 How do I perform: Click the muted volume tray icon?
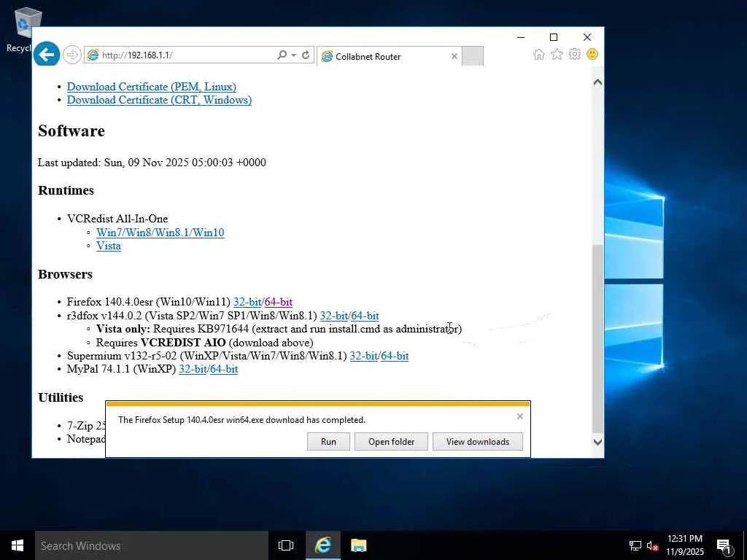click(x=652, y=546)
